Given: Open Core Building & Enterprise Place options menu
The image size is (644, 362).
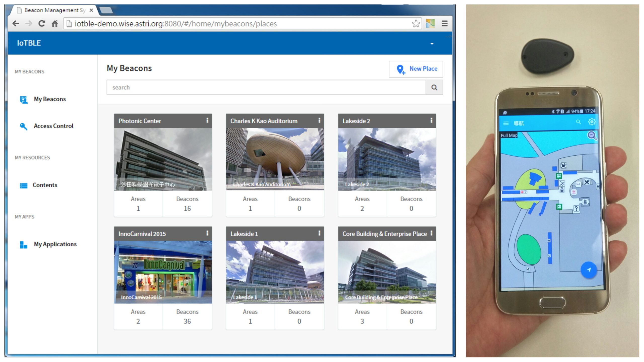Looking at the screenshot, I should [x=431, y=233].
